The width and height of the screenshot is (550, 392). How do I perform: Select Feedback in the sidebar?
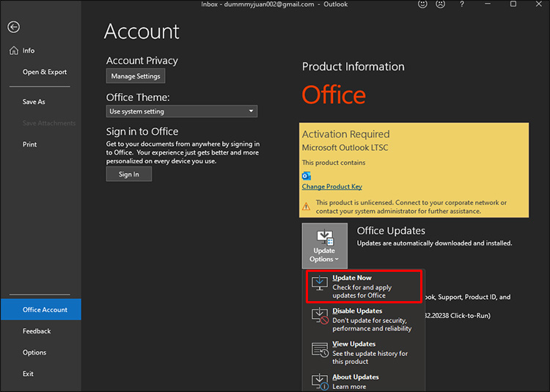tap(37, 331)
